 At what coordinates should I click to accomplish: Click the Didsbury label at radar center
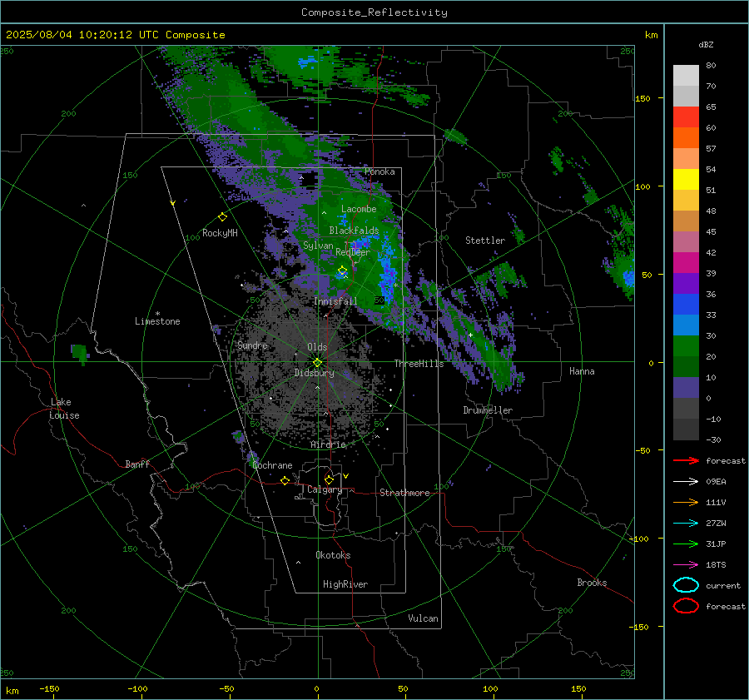314,373
